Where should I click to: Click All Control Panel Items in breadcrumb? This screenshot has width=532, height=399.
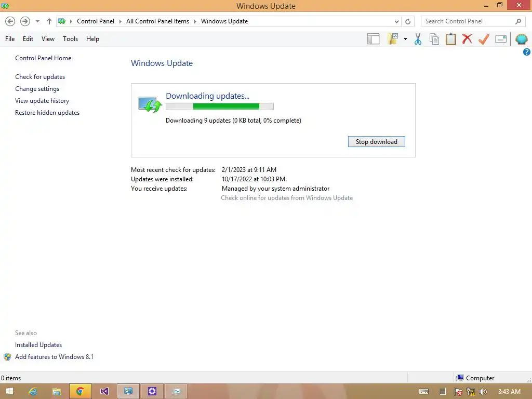point(157,21)
